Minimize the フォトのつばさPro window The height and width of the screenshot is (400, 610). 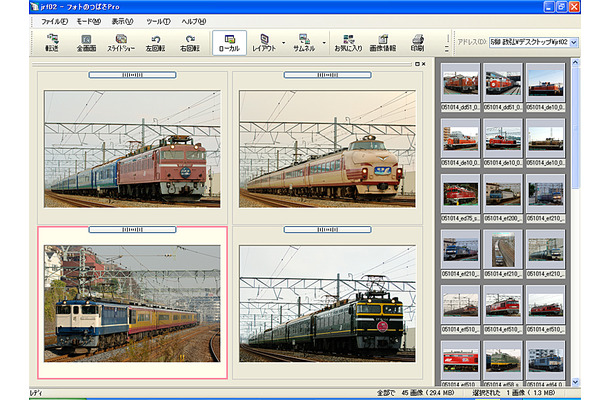click(549, 7)
